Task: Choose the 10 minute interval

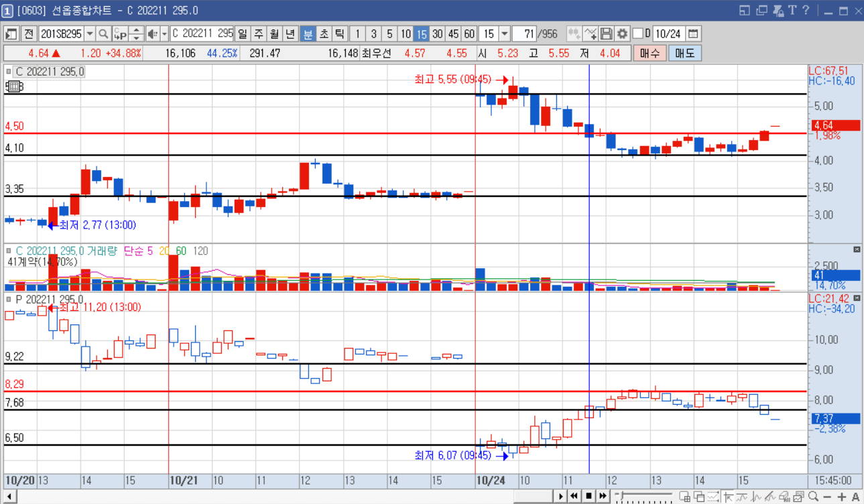Action: coord(406,34)
